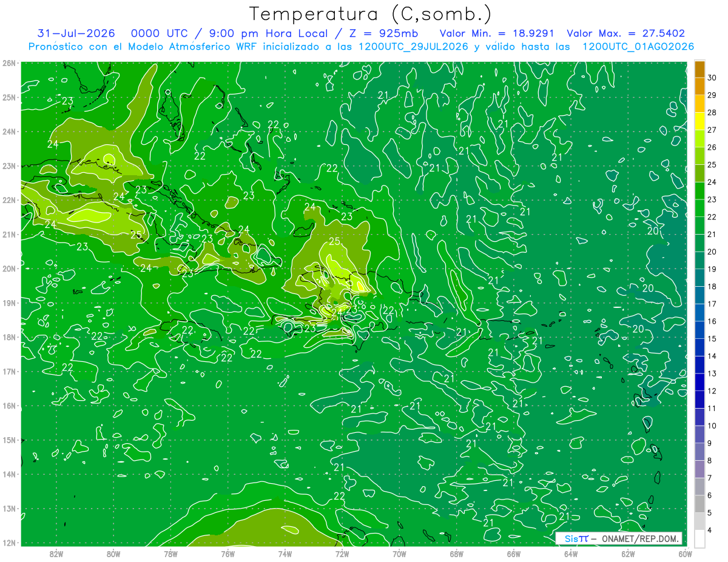Click the "14N" latitude axis label
728x562 pixels.
tap(8, 474)
